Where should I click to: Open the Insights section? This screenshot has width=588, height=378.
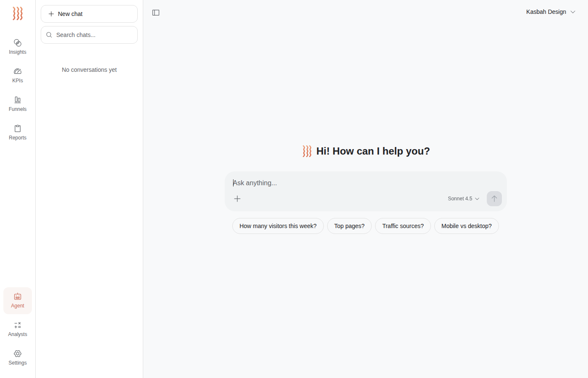[17, 47]
